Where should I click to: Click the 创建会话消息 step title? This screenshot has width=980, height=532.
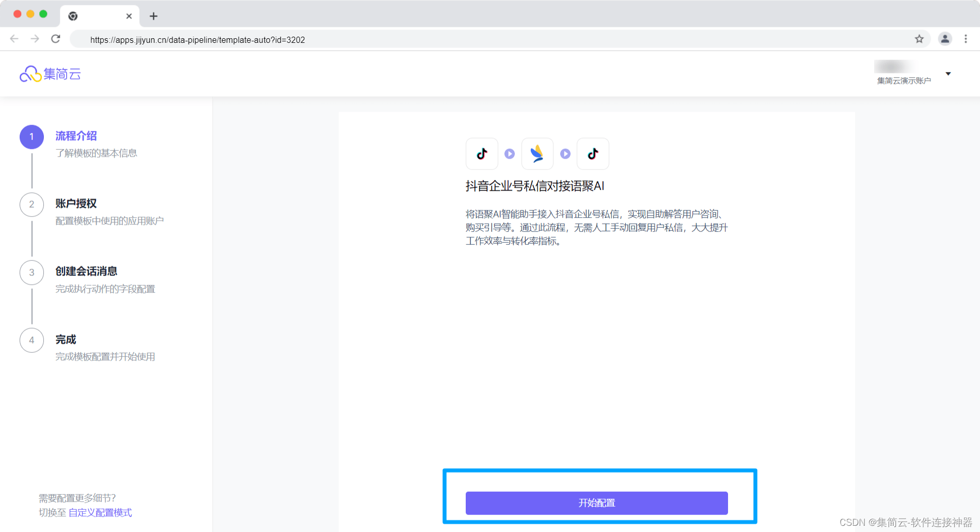(x=86, y=271)
